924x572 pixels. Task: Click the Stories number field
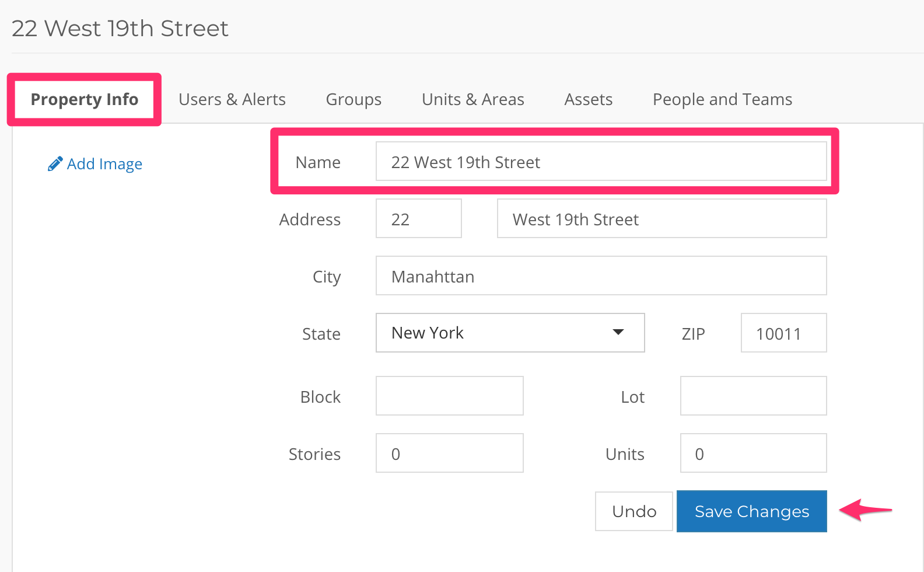coord(450,453)
